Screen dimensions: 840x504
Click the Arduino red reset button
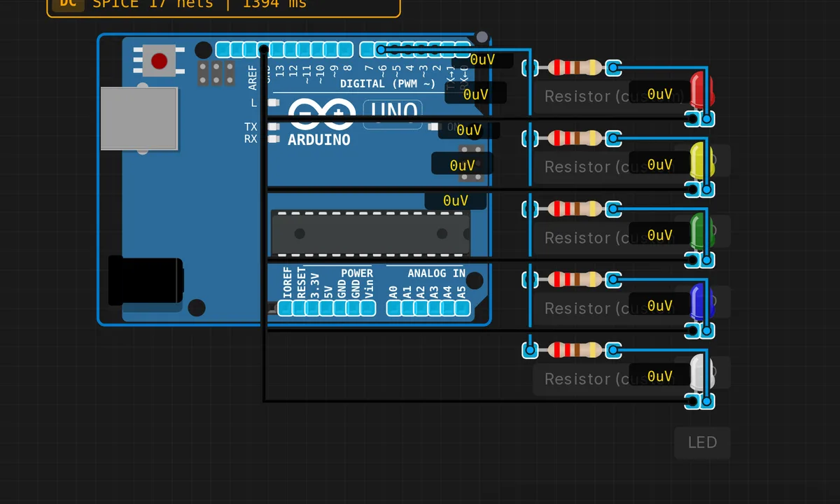[160, 61]
